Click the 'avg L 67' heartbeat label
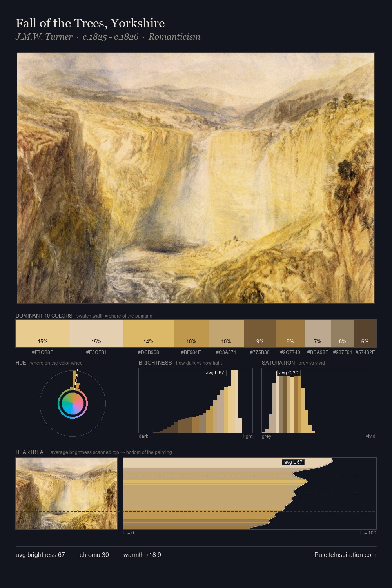Viewport: 392px width, 588px height. (293, 462)
